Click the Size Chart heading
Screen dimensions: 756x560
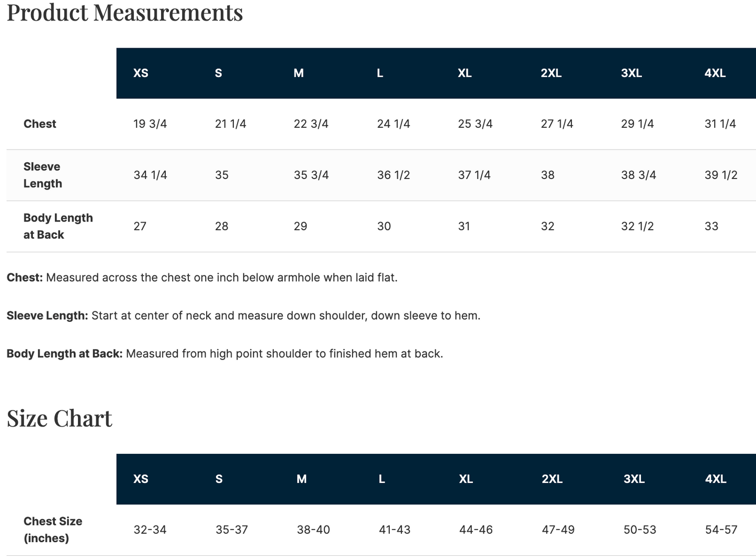tap(60, 418)
